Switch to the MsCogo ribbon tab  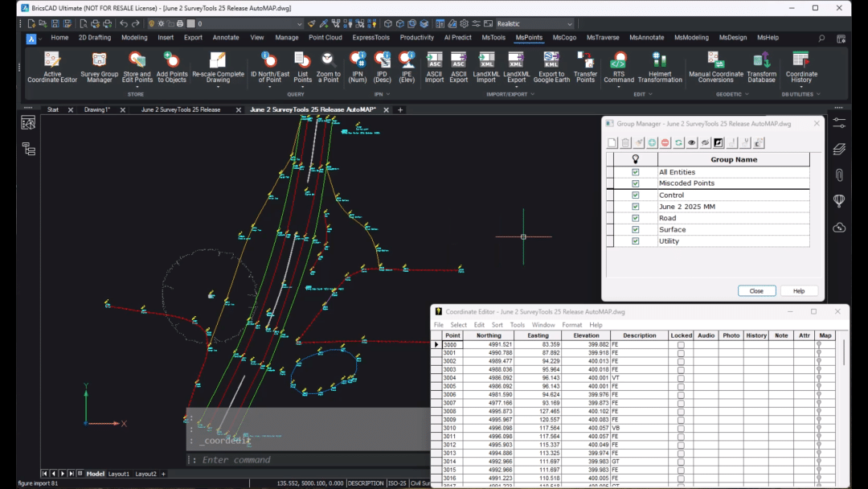(564, 38)
